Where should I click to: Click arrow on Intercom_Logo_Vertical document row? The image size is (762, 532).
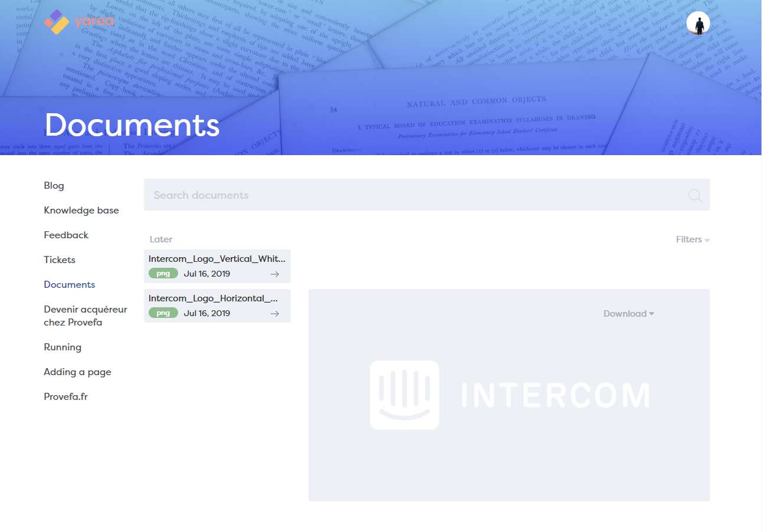275,274
